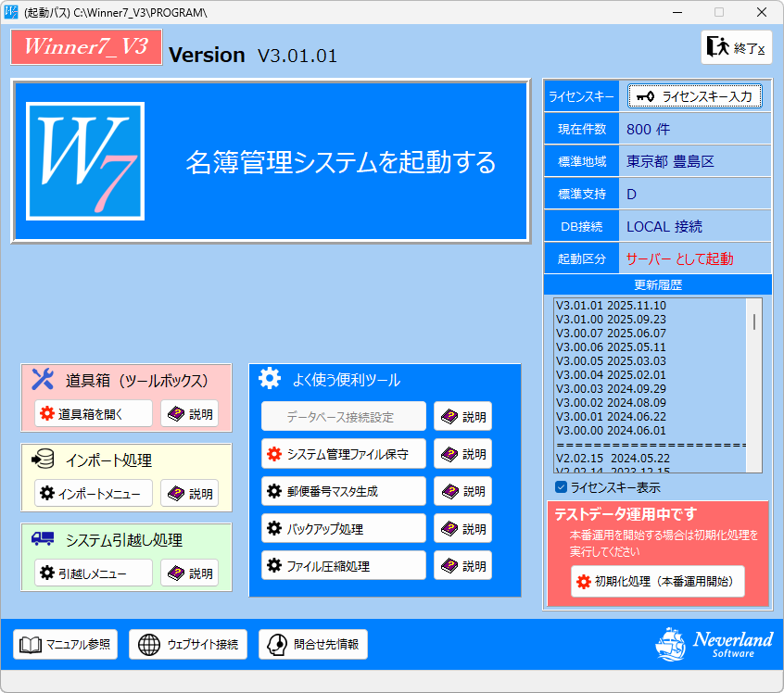Open ウェブサイト接続
This screenshot has width=784, height=693.
(188, 644)
